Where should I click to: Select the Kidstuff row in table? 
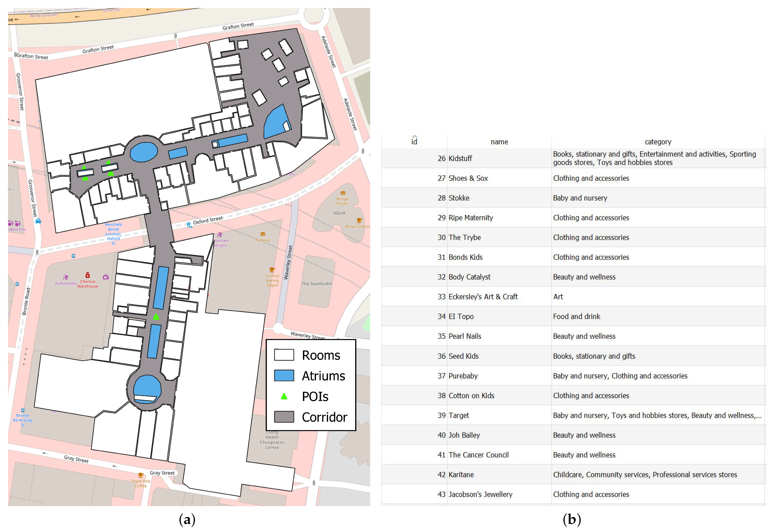click(460, 158)
